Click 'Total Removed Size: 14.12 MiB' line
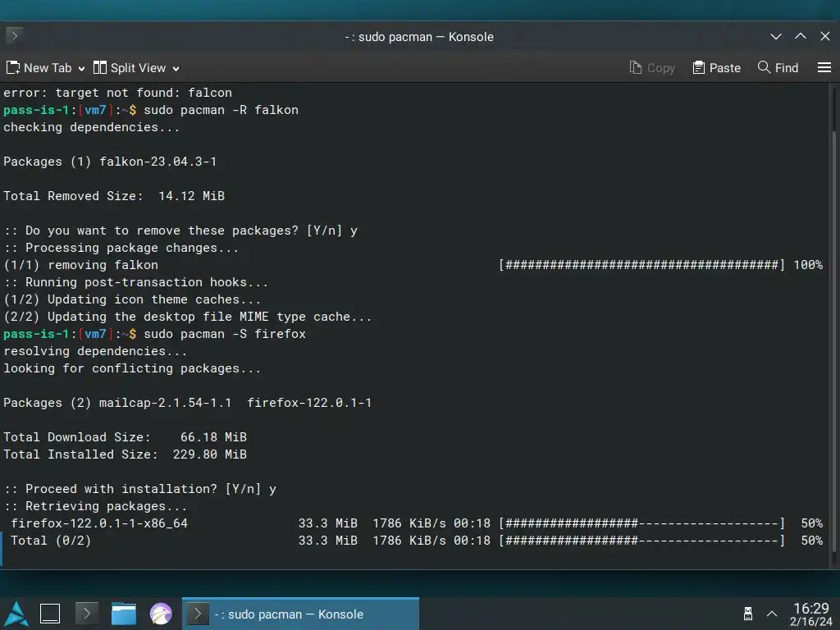Image resolution: width=840 pixels, height=630 pixels. pos(114,196)
